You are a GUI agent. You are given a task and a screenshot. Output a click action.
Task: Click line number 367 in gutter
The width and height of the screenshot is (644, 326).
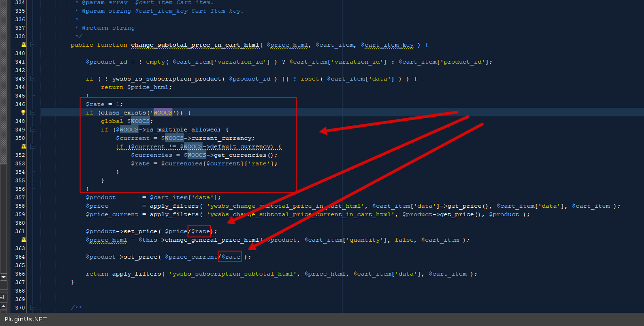20,282
